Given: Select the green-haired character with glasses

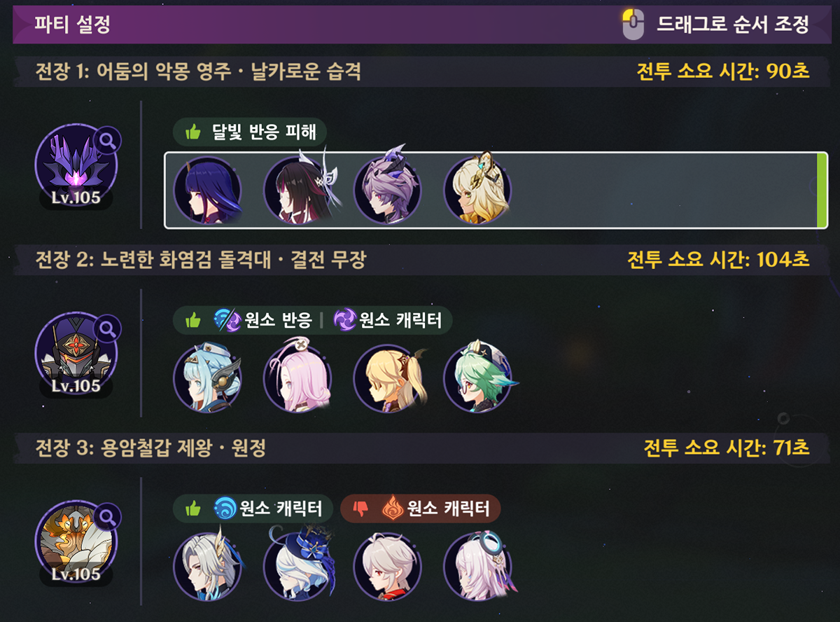Looking at the screenshot, I should point(479,377).
